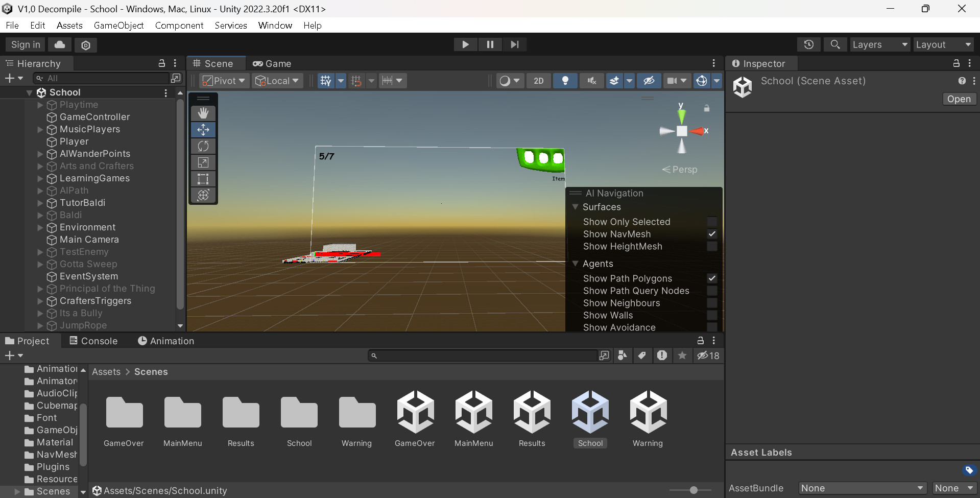Select the Rect Transform tool
Viewport: 980px width, 498px height.
tap(203, 179)
